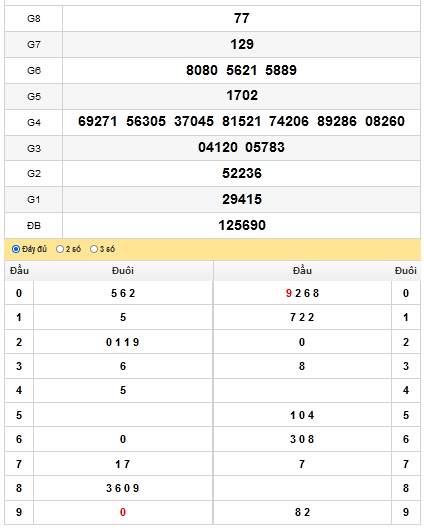This screenshot has height=532, width=424.
Task: Click the ĐB special prize number 125690
Action: (242, 225)
